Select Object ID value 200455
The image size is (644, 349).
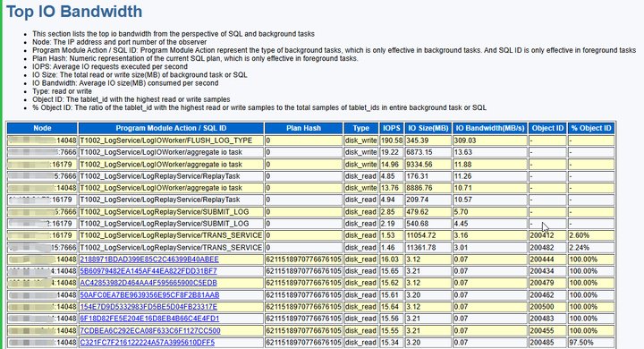542,330
